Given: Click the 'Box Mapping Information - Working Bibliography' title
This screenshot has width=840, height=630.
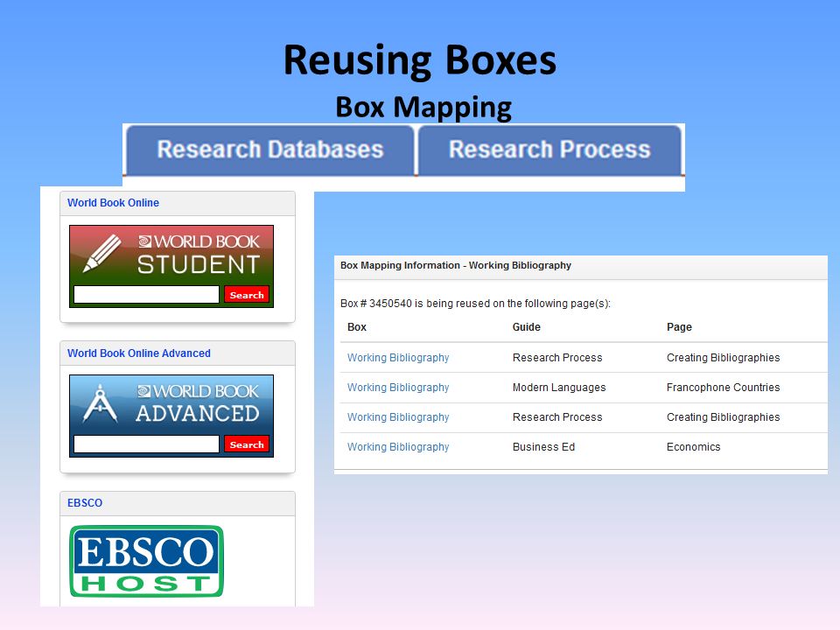Looking at the screenshot, I should (x=455, y=265).
